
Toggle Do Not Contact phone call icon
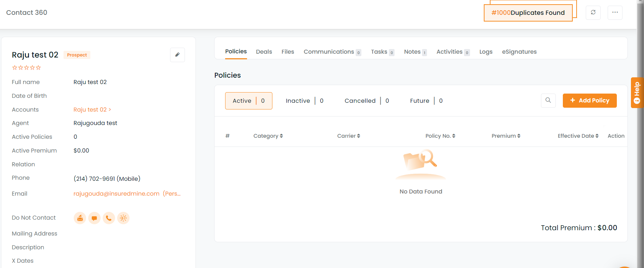[x=109, y=218]
